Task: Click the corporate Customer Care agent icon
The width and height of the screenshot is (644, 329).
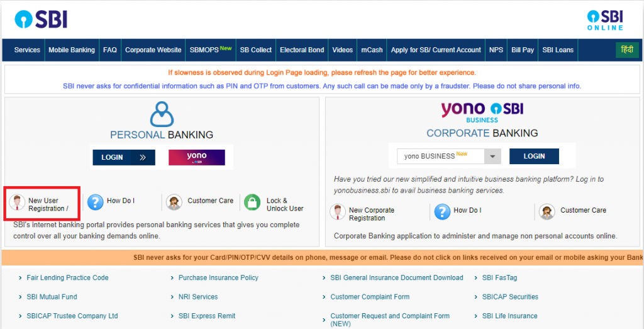Action: (547, 212)
